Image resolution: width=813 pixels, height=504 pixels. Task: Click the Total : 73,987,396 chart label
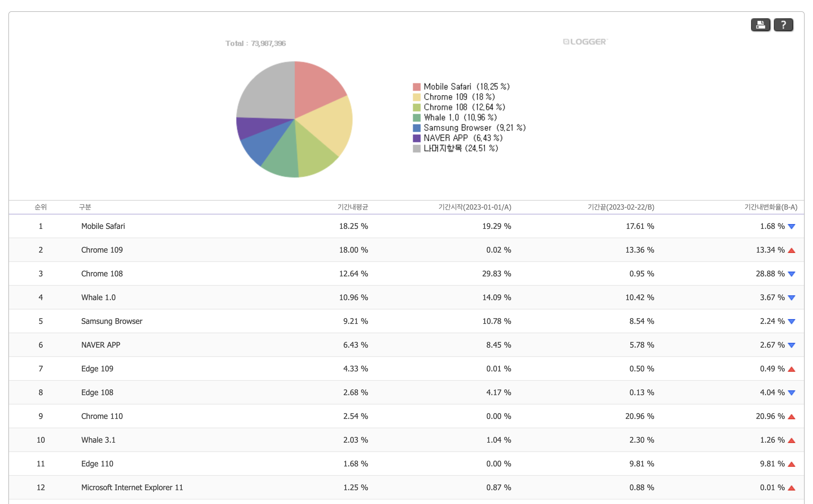[255, 43]
